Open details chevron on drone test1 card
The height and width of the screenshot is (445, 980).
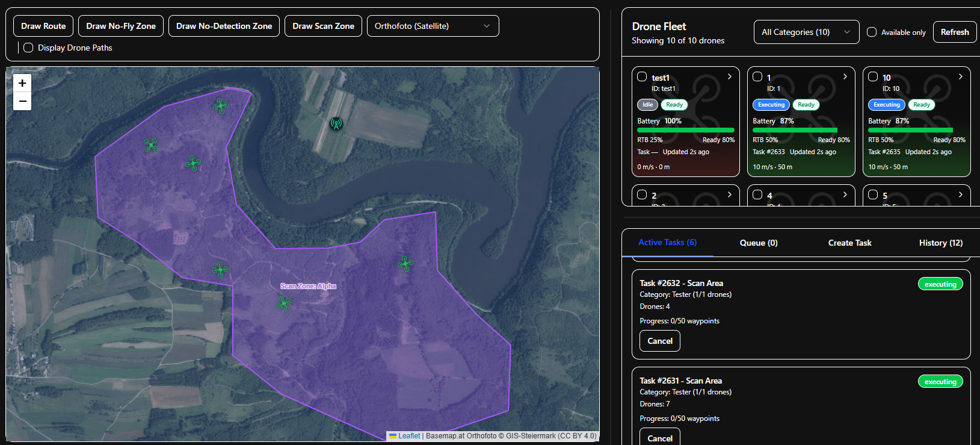729,77
